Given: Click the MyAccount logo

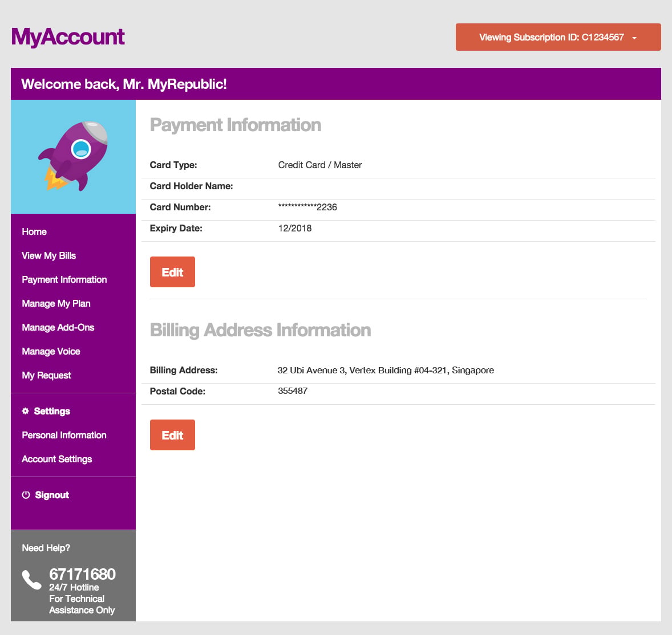Looking at the screenshot, I should 68,37.
